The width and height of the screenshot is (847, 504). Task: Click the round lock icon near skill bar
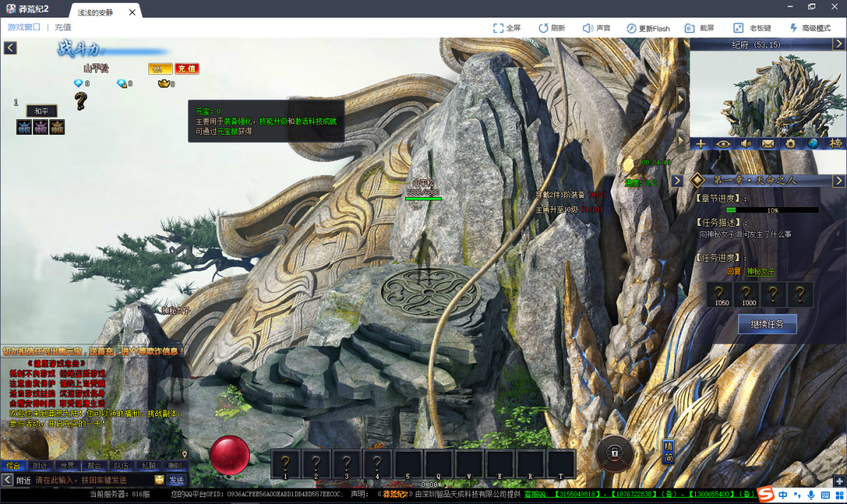pos(615,452)
